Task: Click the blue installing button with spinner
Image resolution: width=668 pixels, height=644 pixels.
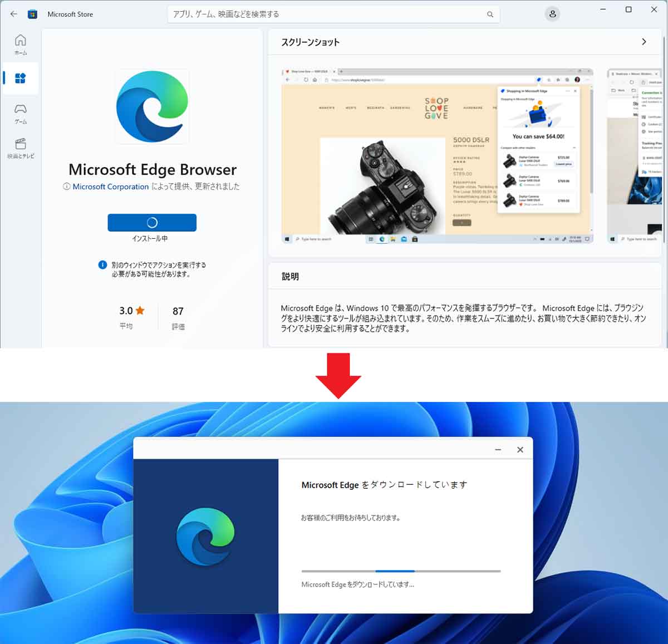Action: tap(152, 223)
